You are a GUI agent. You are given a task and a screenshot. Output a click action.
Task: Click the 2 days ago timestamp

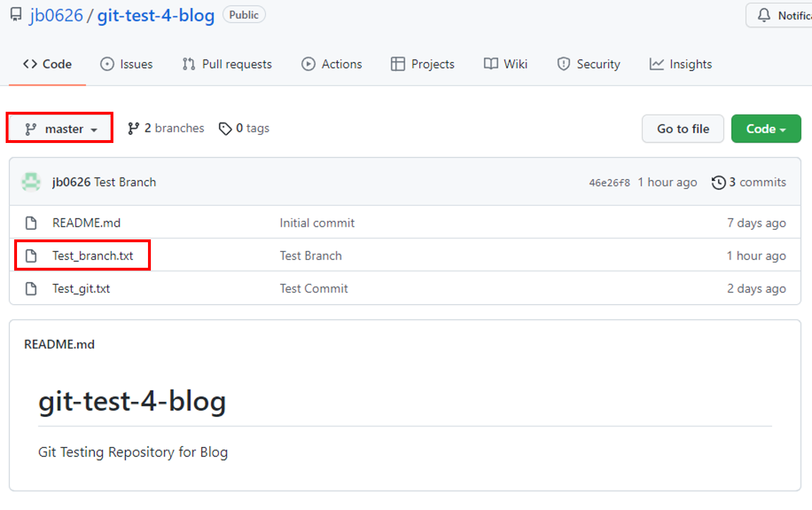click(756, 289)
